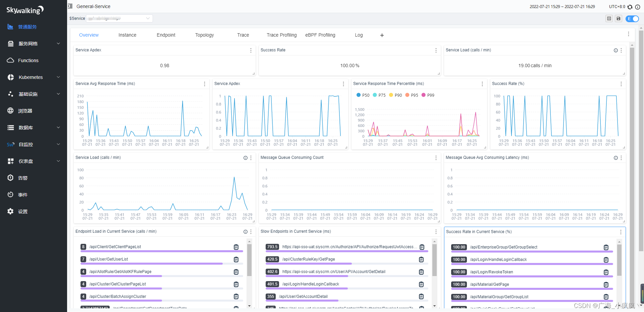
Task: Open the 普通服务 sidebar icon
Action: [10, 27]
